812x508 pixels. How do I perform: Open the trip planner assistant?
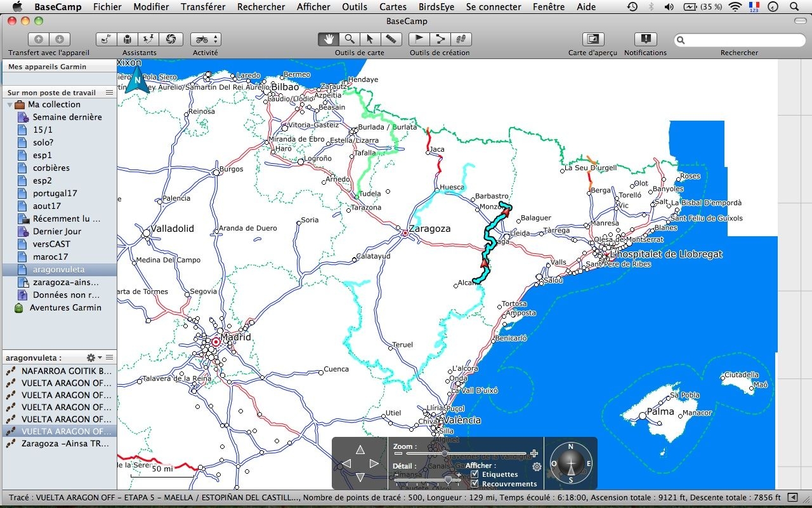(106, 39)
